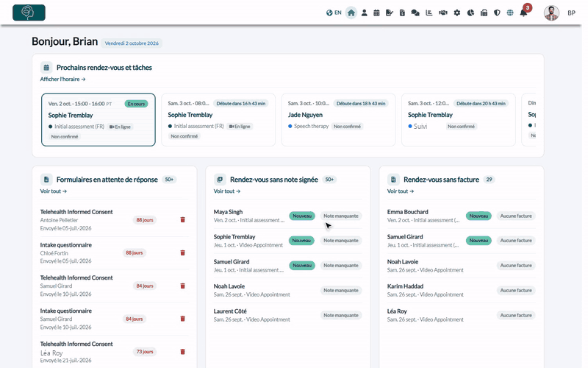Click Voir tout under Formulaires en attente

[53, 191]
